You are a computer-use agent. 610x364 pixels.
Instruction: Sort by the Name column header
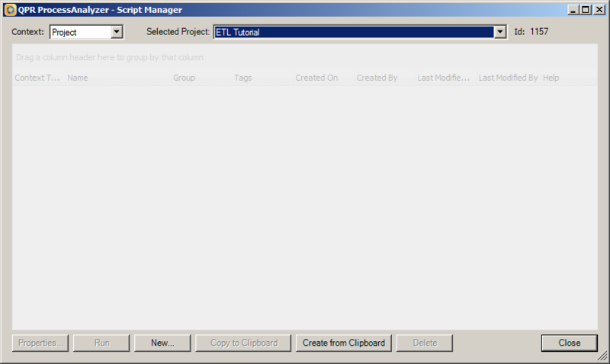(118, 78)
